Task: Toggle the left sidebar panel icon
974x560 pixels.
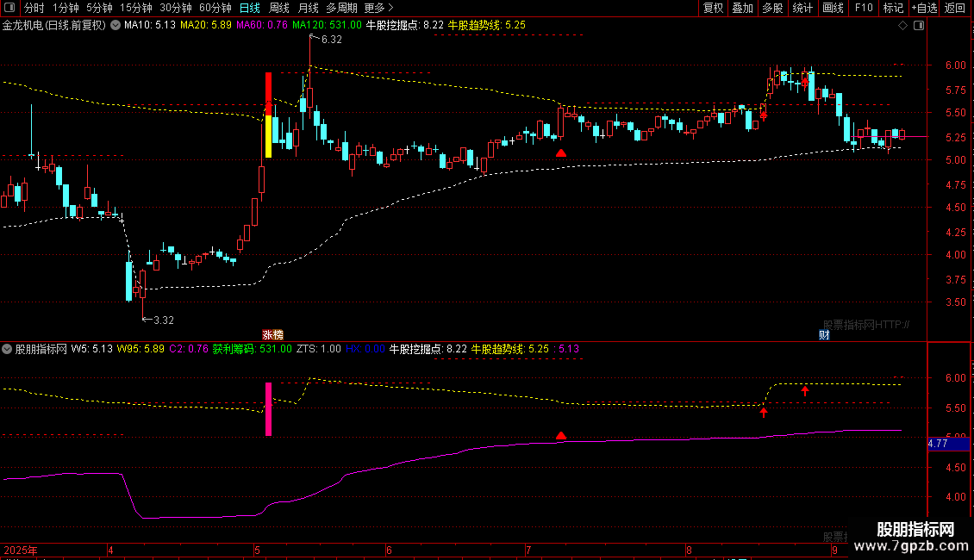Action: coord(9,8)
